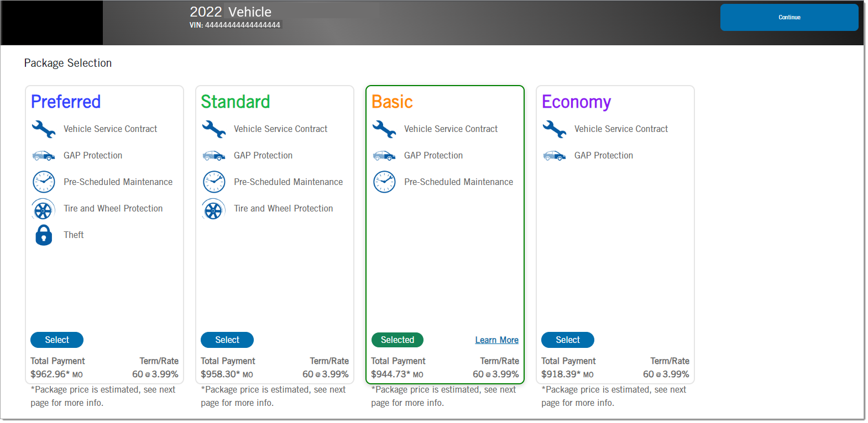Screen dimensions: 868x423
Task: Click the wrench icon in the Basic card
Action: coord(384,129)
